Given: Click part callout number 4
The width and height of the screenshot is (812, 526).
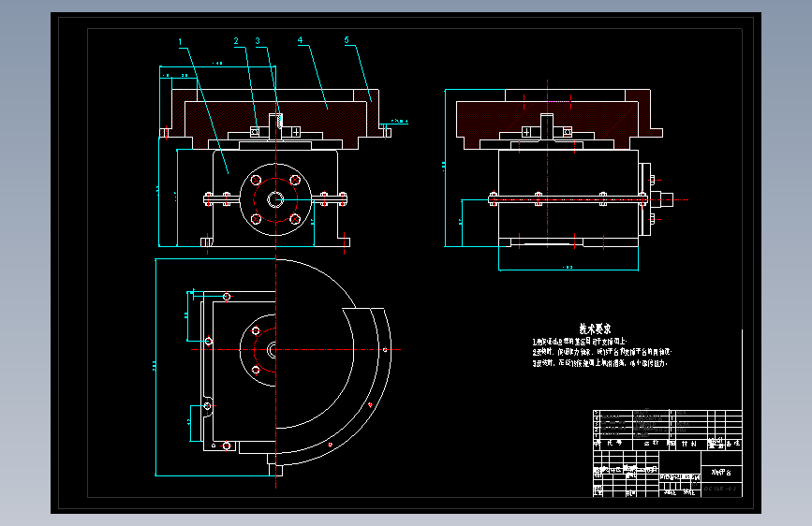Looking at the screenshot, I should (x=300, y=40).
